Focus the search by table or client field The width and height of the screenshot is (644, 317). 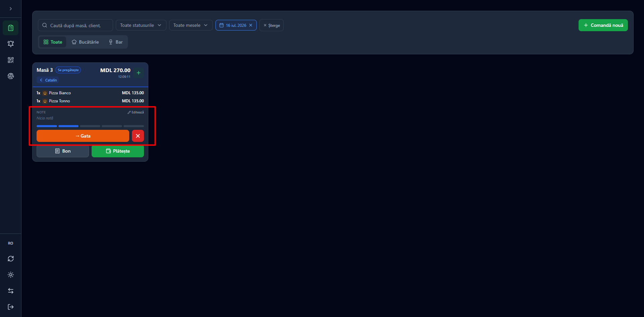coord(76,25)
